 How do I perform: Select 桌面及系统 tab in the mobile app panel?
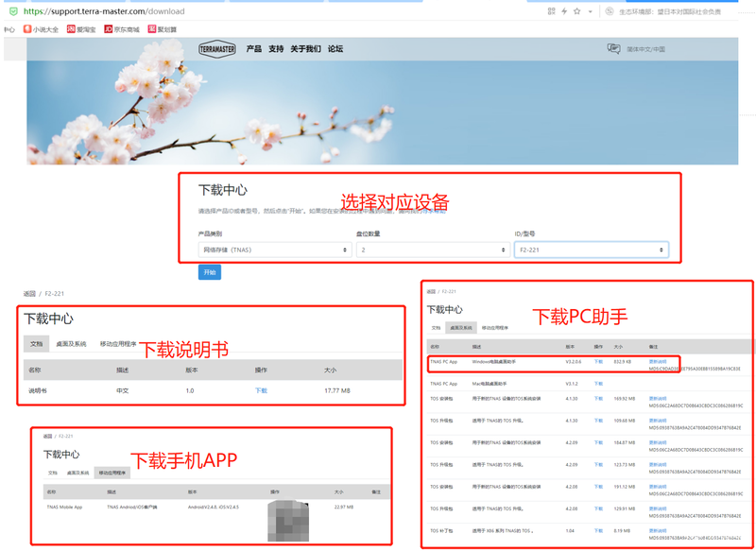77,473
